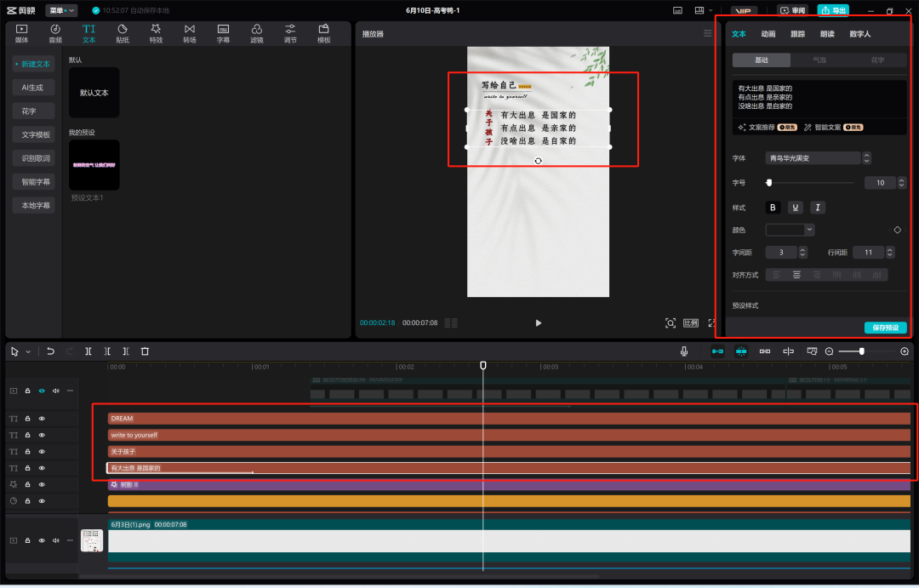The height and width of the screenshot is (588, 919).
Task: Click the delete icon in timeline toolbar
Action: coord(145,351)
